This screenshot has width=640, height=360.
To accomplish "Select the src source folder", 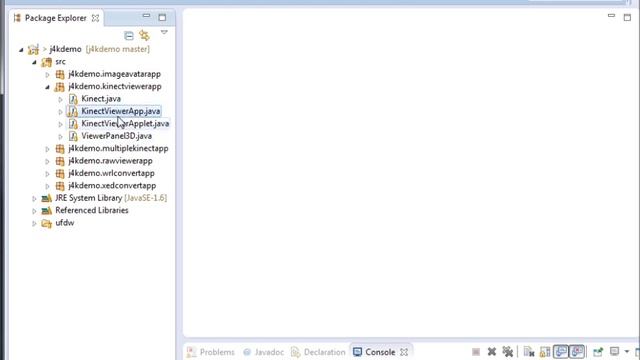I will tap(60, 62).
